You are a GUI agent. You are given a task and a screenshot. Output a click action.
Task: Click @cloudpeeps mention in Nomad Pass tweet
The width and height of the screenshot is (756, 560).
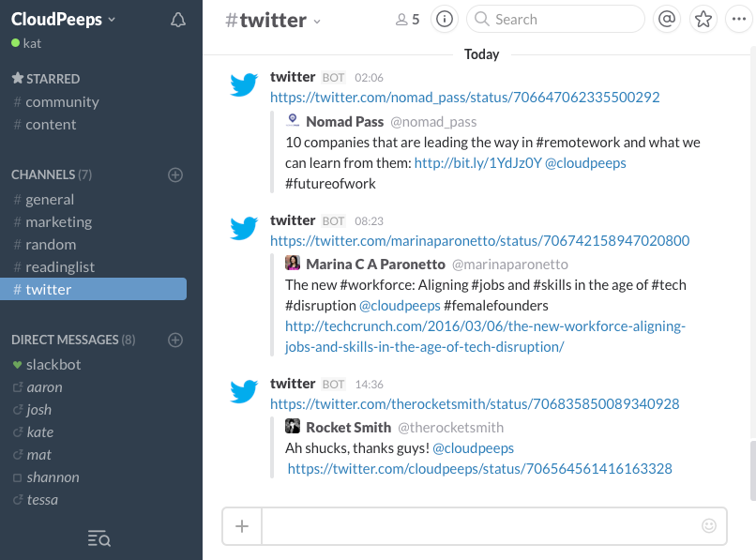coord(585,163)
